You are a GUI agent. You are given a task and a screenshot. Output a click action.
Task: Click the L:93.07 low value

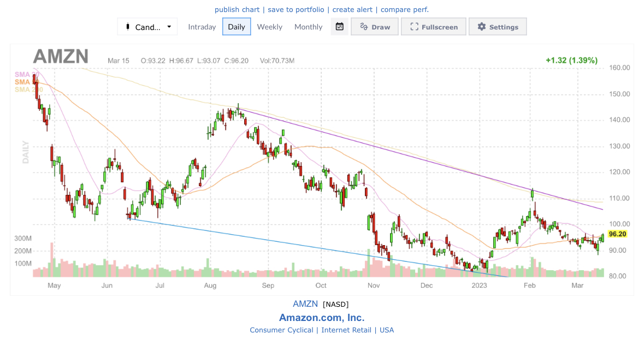pyautogui.click(x=209, y=61)
